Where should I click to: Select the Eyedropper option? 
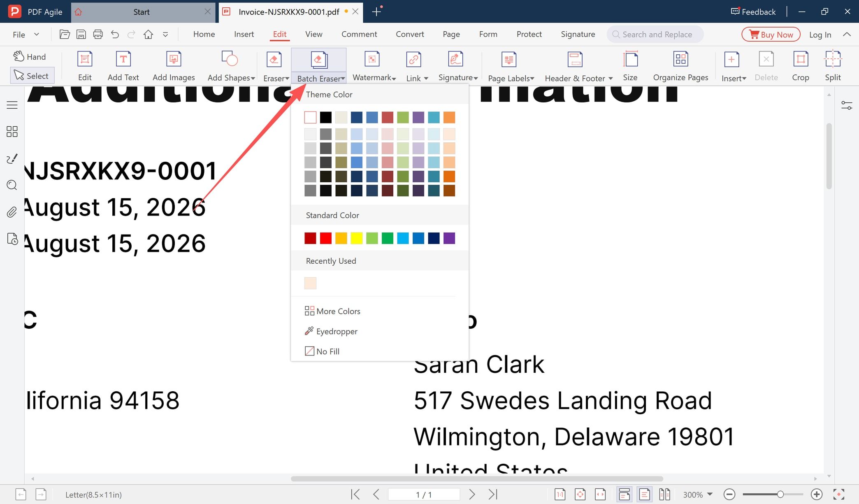331,331
